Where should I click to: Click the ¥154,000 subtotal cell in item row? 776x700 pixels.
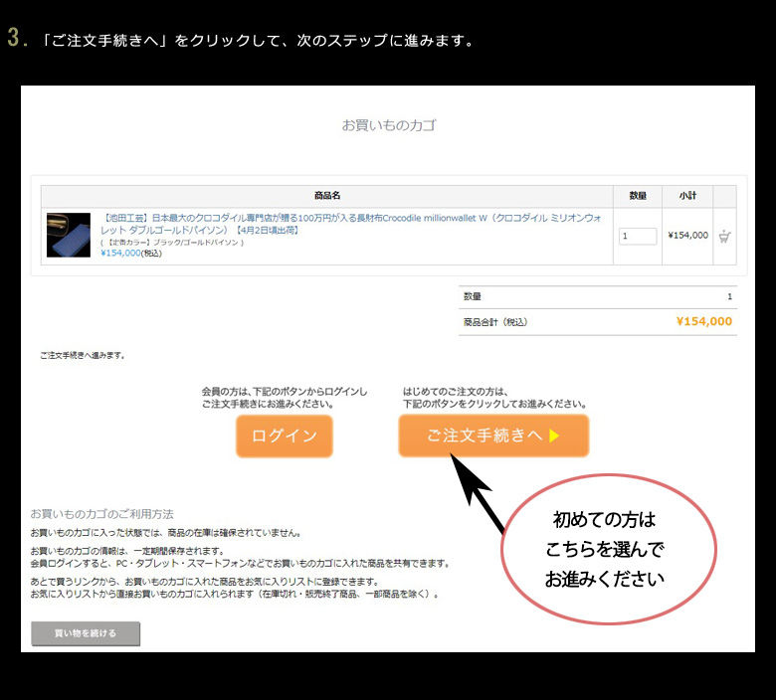(x=687, y=236)
